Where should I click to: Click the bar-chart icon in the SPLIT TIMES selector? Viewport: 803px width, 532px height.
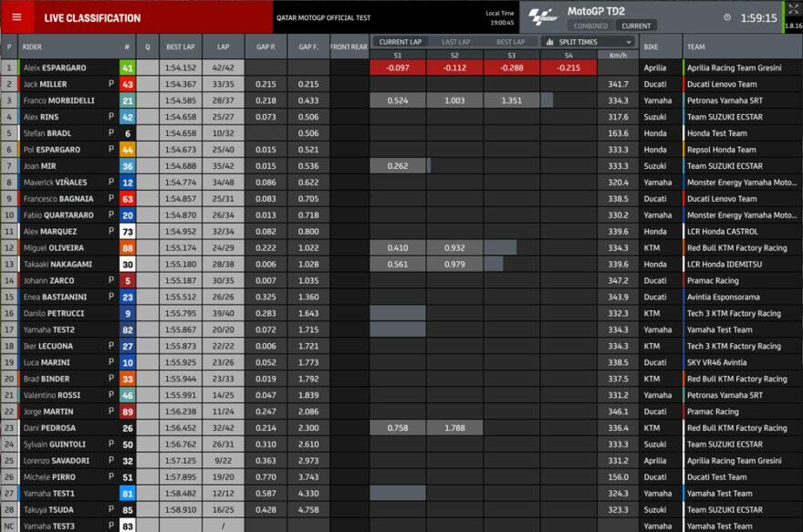point(549,41)
